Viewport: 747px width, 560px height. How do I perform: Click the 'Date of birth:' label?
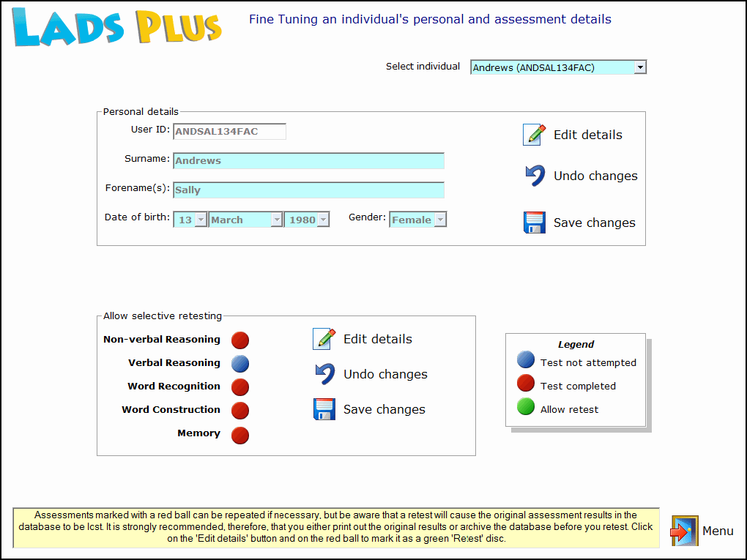click(x=137, y=217)
